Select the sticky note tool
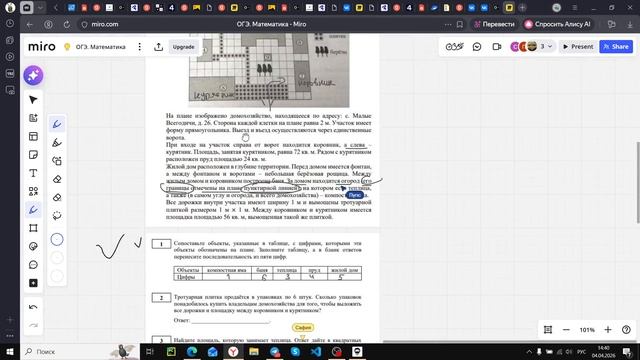Image resolution: width=640 pixels, height=360 pixels. 33,155
